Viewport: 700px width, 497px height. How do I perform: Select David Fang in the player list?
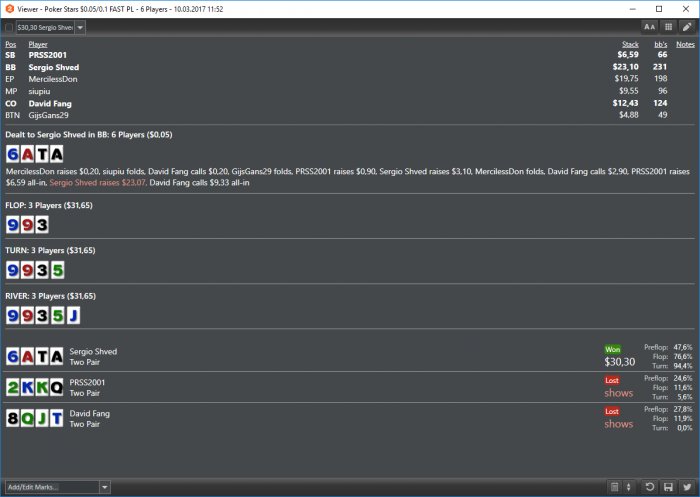[50, 104]
